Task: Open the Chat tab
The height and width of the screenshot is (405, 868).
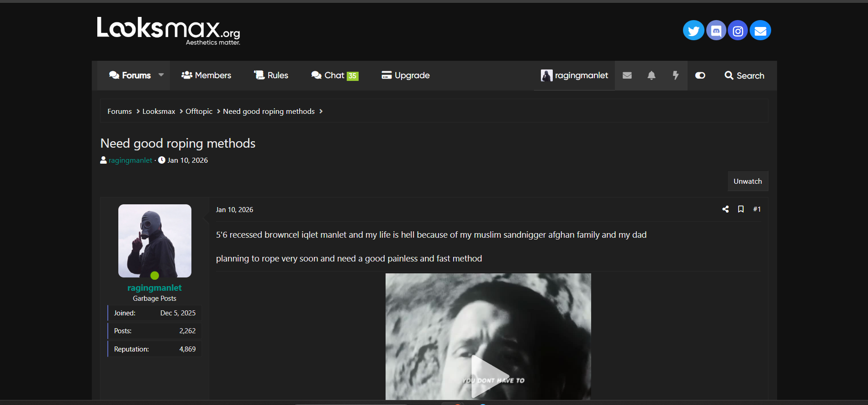Action: pyautogui.click(x=334, y=75)
